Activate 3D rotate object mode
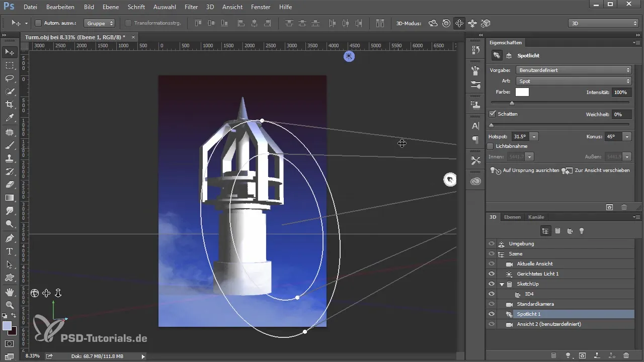Viewport: 644px width, 362px height. click(x=433, y=23)
